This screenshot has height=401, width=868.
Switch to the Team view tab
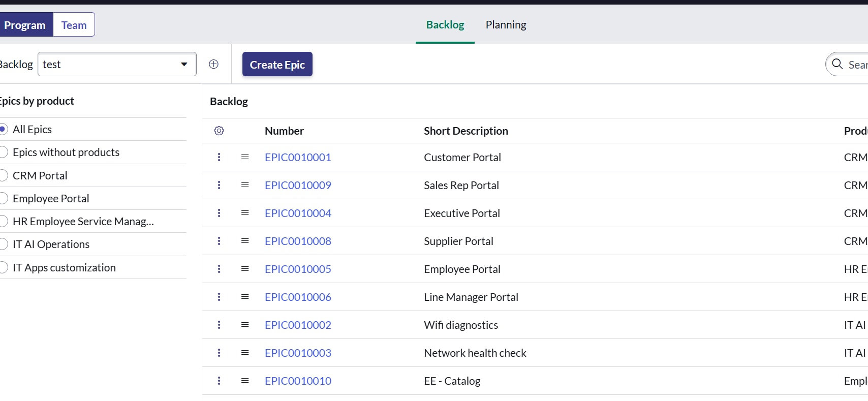coord(74,25)
